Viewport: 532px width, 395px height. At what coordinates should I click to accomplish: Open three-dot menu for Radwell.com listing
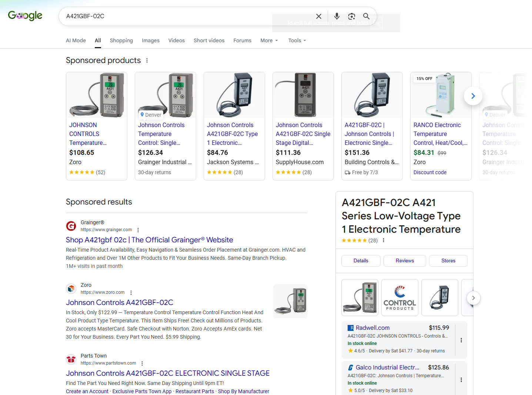(461, 340)
